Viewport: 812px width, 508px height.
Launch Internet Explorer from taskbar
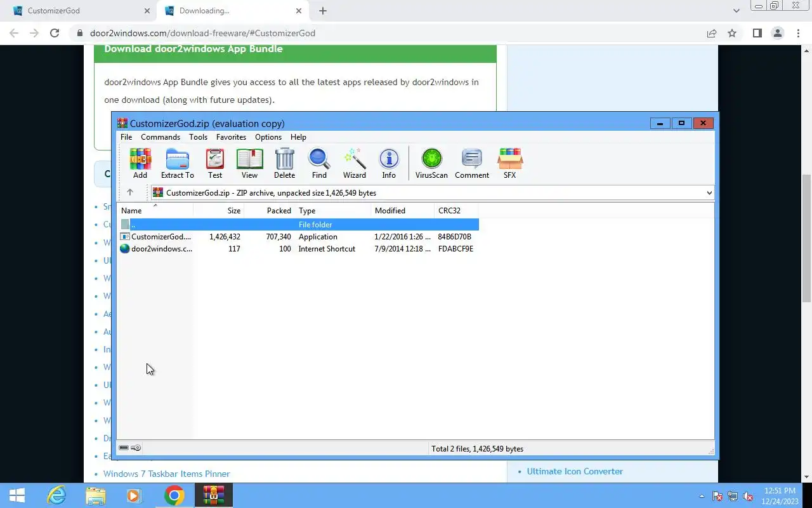coord(56,495)
